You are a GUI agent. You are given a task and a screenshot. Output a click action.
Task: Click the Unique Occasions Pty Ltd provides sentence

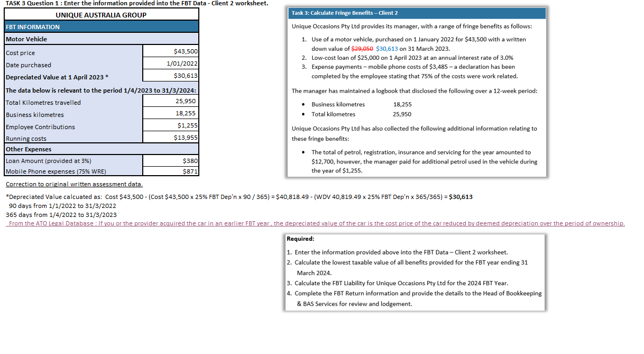412,26
